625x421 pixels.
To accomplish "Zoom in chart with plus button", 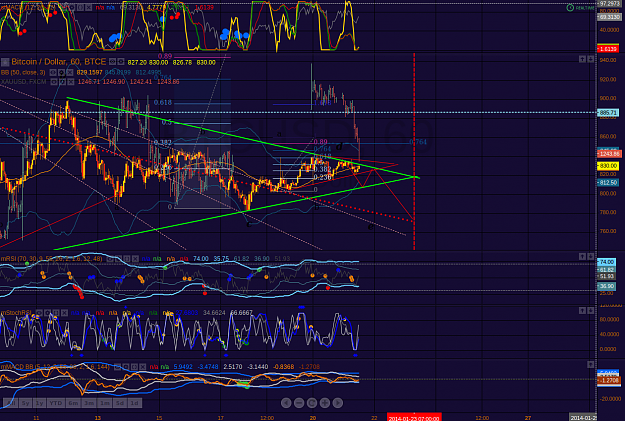I will click(x=325, y=403).
